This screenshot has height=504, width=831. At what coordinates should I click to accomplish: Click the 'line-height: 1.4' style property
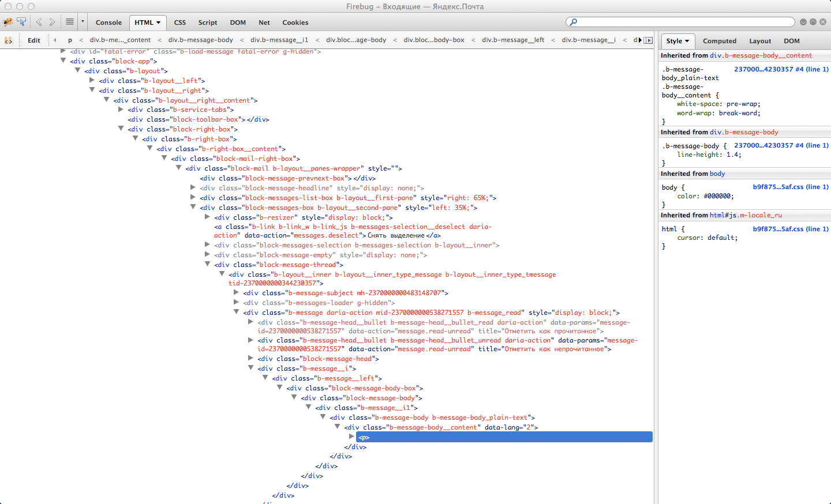tap(709, 155)
